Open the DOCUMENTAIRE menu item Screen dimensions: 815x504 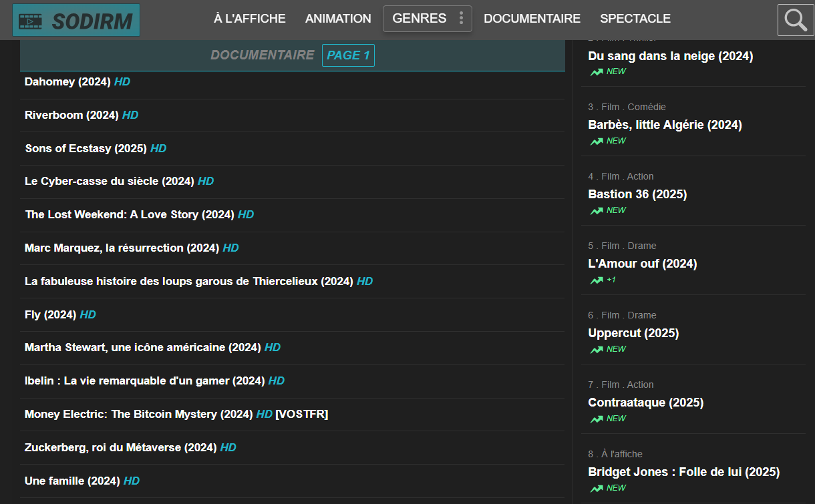[x=532, y=19]
